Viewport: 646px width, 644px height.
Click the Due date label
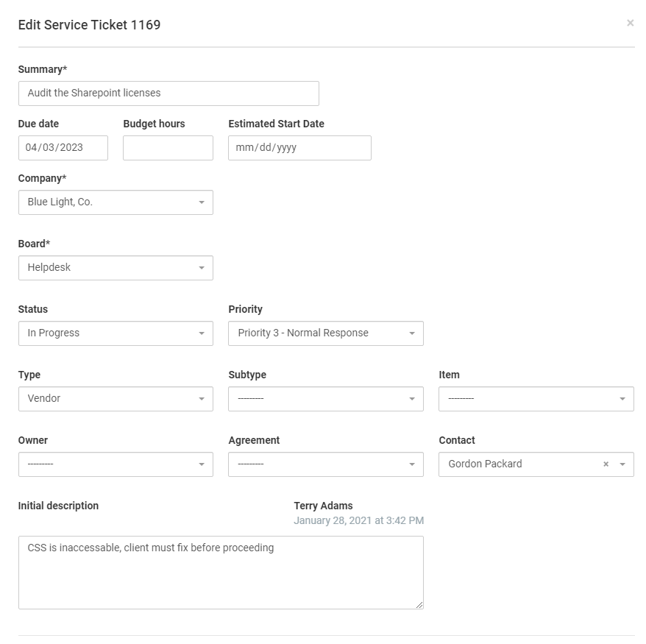coord(38,124)
